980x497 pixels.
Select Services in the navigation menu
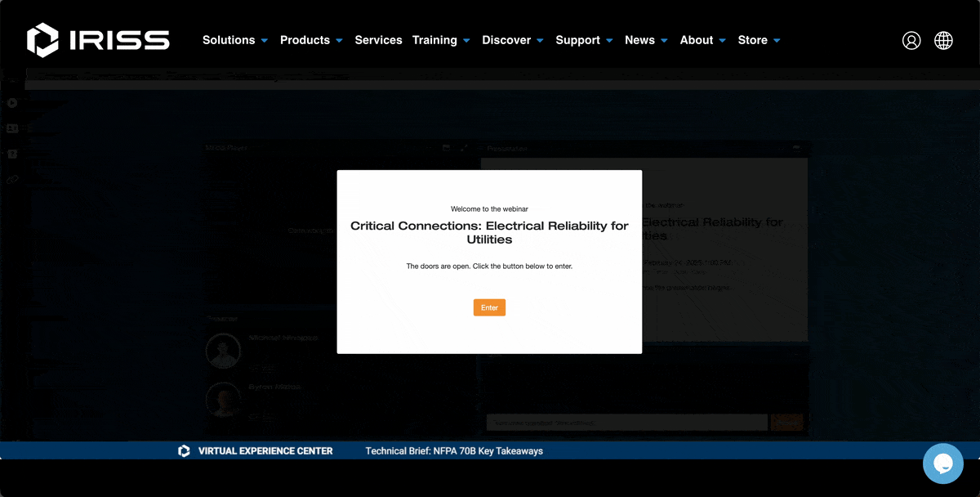pyautogui.click(x=378, y=40)
